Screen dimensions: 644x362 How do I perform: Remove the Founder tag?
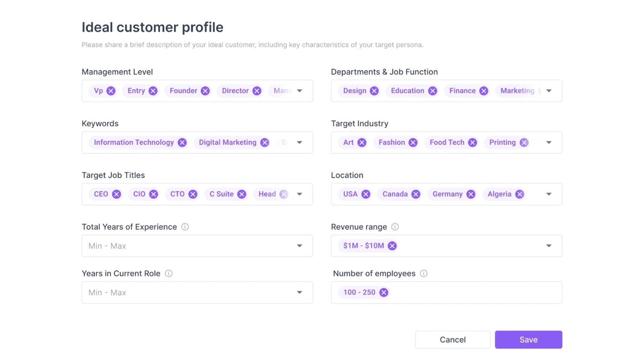click(x=205, y=90)
